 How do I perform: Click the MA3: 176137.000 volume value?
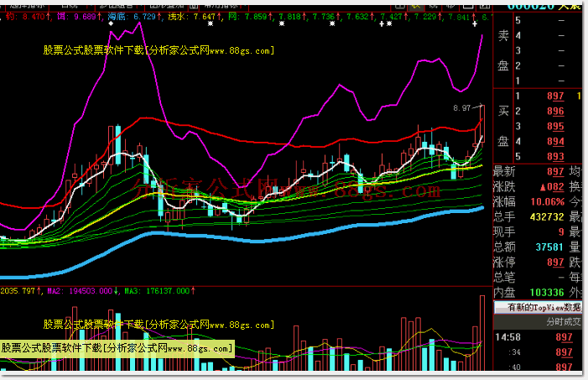(x=159, y=291)
